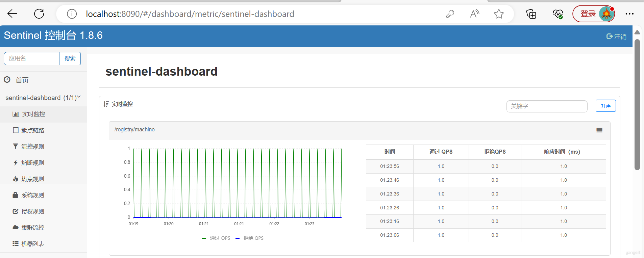Add page to favorites star icon
The image size is (644, 258).
[x=499, y=14]
